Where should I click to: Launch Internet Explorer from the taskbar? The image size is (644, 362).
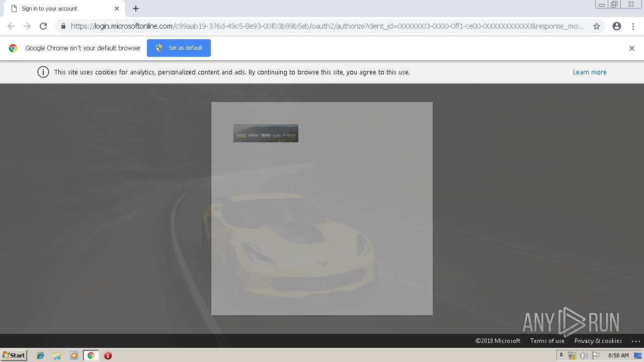[x=40, y=355]
